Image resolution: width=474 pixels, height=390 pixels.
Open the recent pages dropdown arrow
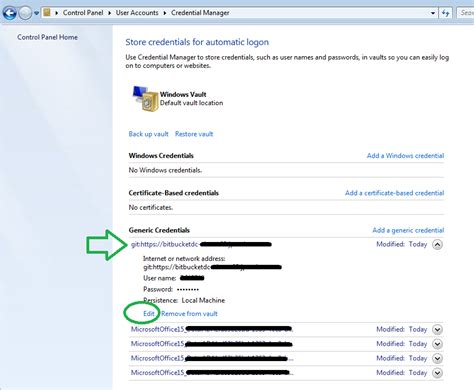[x=37, y=13]
